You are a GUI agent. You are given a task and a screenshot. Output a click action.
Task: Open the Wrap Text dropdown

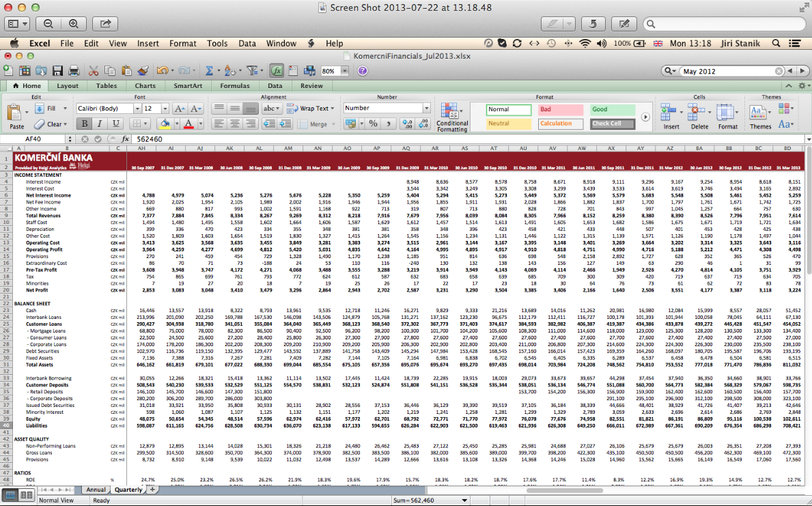(333, 109)
